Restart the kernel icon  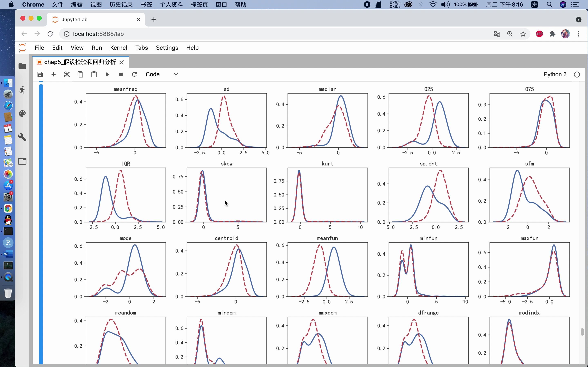pyautogui.click(x=134, y=74)
